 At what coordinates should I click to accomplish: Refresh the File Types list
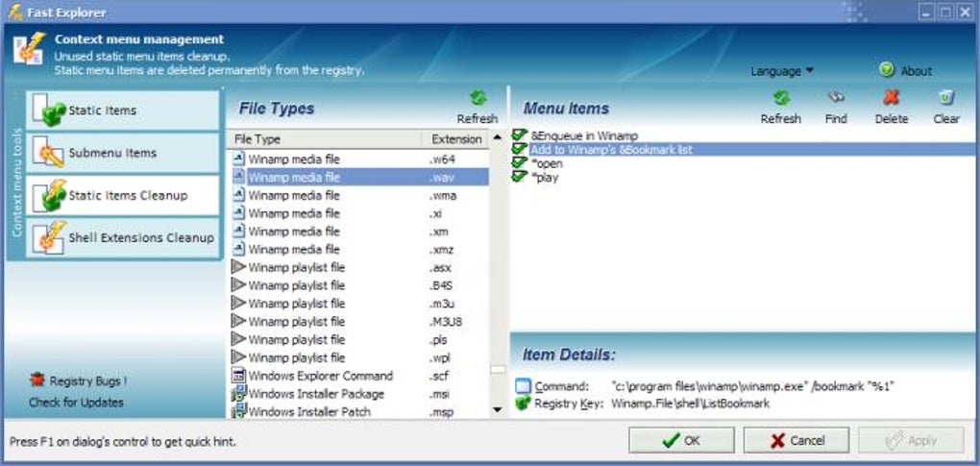(478, 107)
